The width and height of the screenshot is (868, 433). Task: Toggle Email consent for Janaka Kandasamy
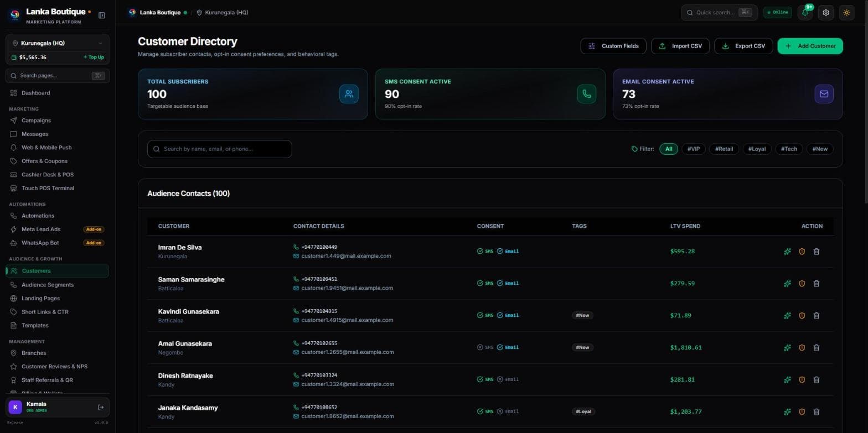click(x=508, y=412)
